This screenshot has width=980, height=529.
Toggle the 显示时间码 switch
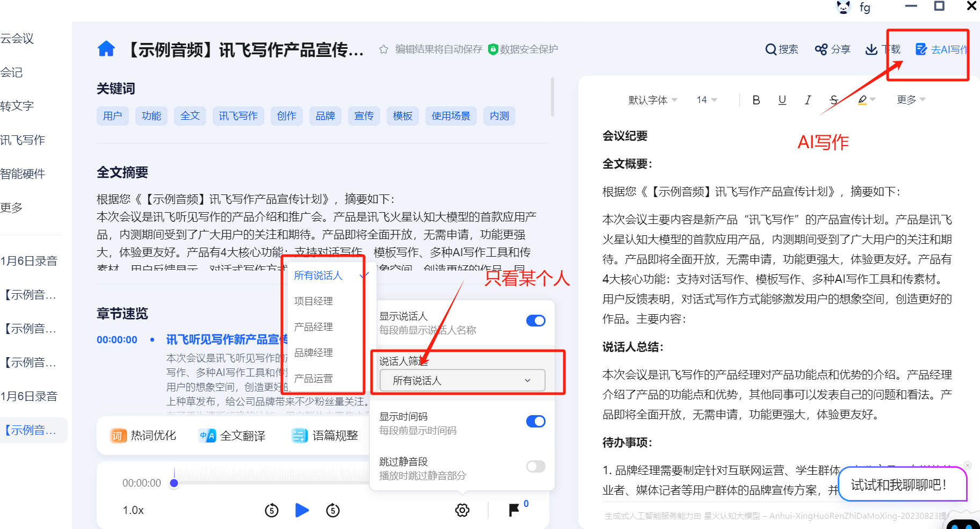coord(536,421)
